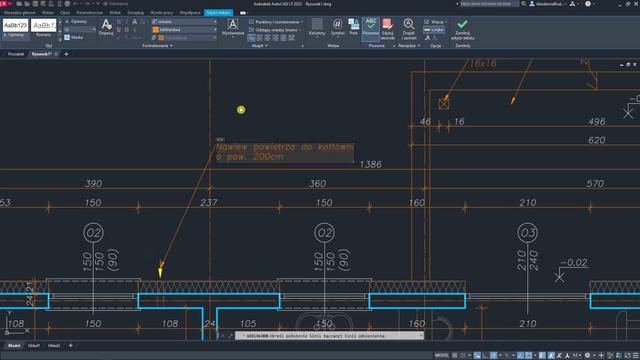Open the Zarządzaj ribbon tab
Image resolution: width=640 pixels, height=360 pixels.
(136, 13)
